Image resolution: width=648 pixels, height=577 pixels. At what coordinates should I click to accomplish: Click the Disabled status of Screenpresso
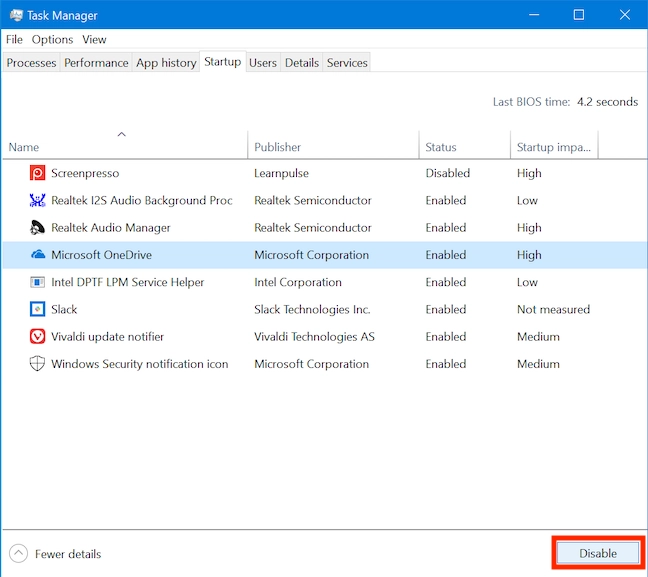[448, 173]
